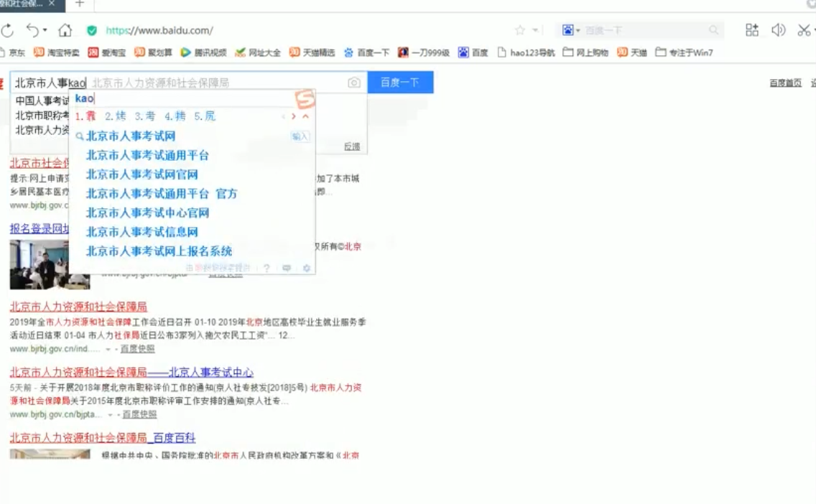Click the IME help question mark icon
The width and height of the screenshot is (816, 504).
click(x=266, y=268)
